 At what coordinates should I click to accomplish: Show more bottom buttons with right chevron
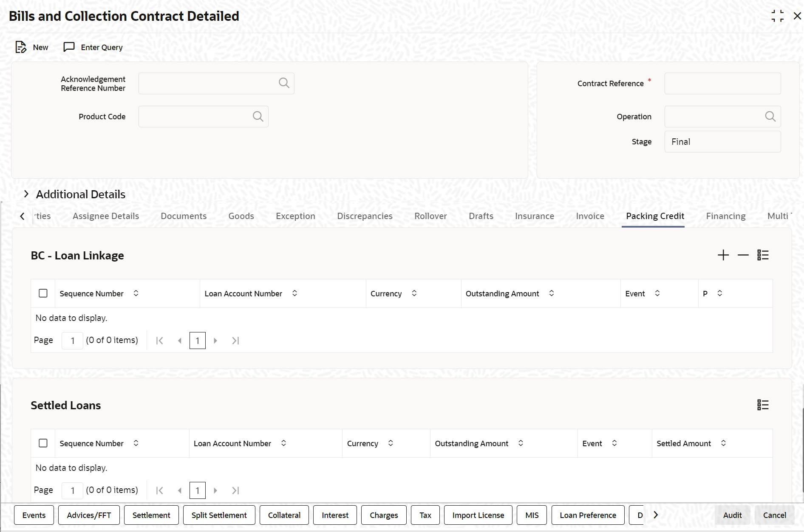click(x=656, y=515)
